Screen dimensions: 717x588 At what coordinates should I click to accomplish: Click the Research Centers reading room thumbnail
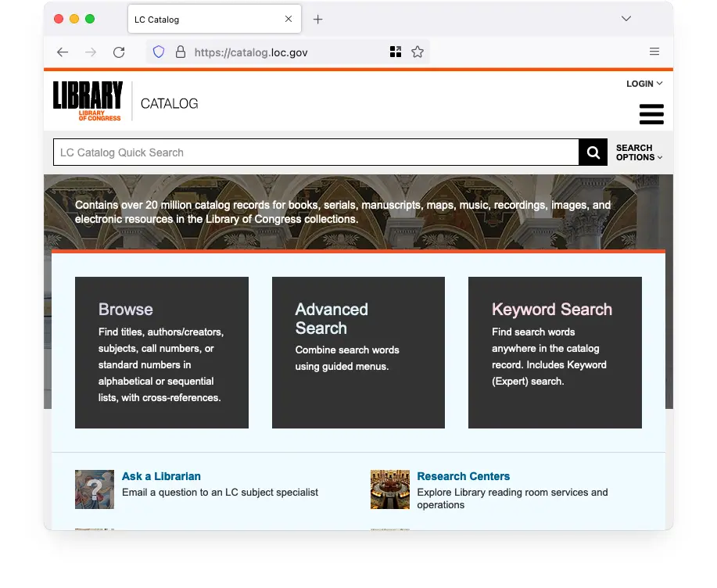pyautogui.click(x=390, y=489)
